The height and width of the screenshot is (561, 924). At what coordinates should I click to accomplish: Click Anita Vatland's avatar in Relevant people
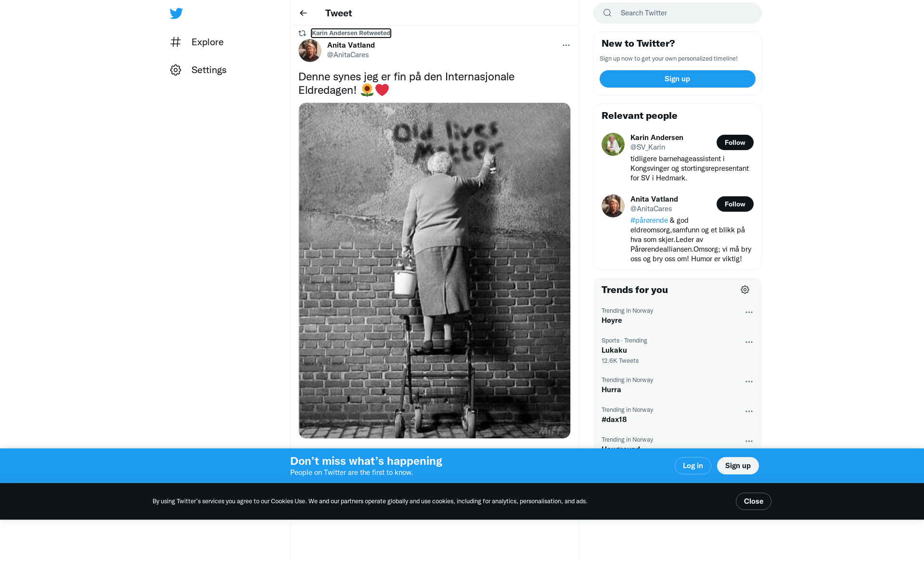(613, 206)
